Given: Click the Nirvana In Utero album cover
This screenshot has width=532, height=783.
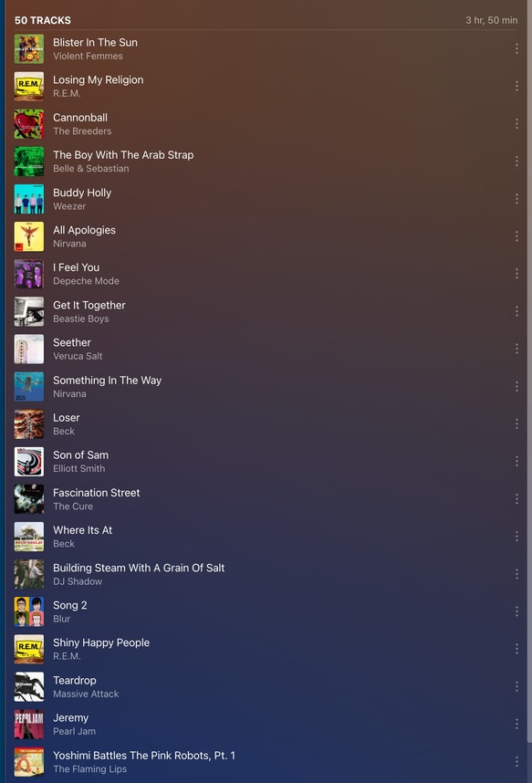Looking at the screenshot, I should pos(29,236).
